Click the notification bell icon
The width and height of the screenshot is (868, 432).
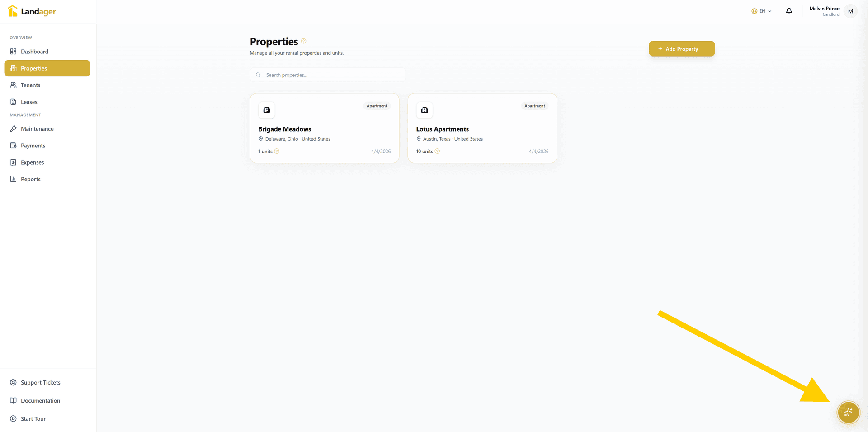pos(788,11)
